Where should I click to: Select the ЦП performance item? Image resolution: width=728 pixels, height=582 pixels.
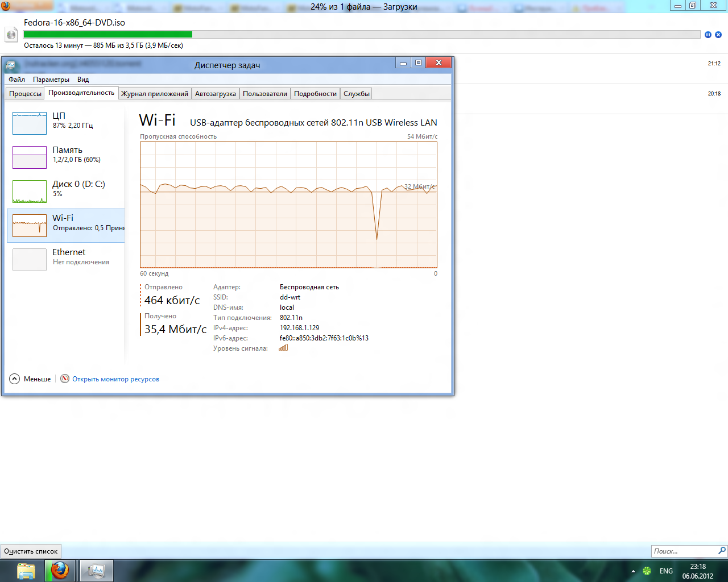click(66, 123)
